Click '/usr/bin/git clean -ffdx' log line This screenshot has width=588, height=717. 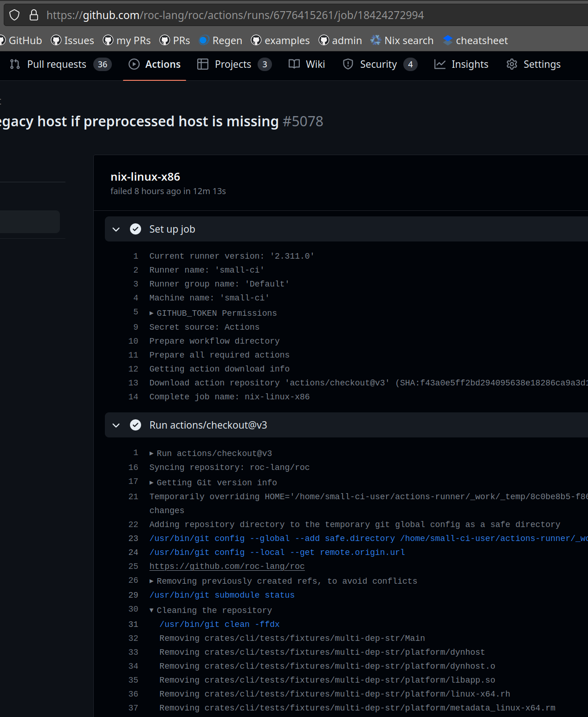(x=220, y=624)
